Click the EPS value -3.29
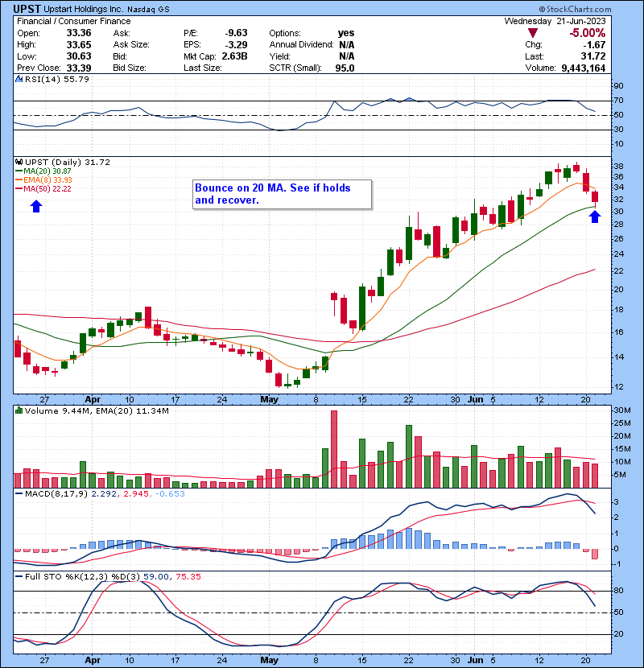Image resolution: width=644 pixels, height=668 pixels. click(236, 44)
